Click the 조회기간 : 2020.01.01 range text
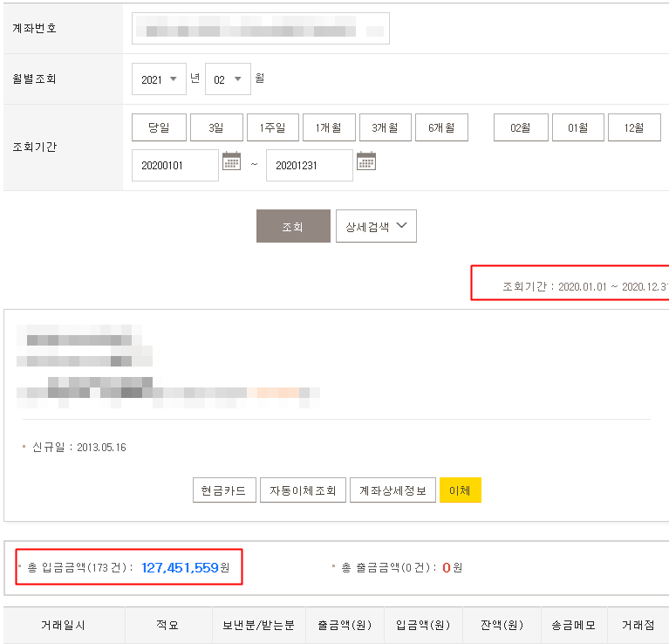 [585, 286]
